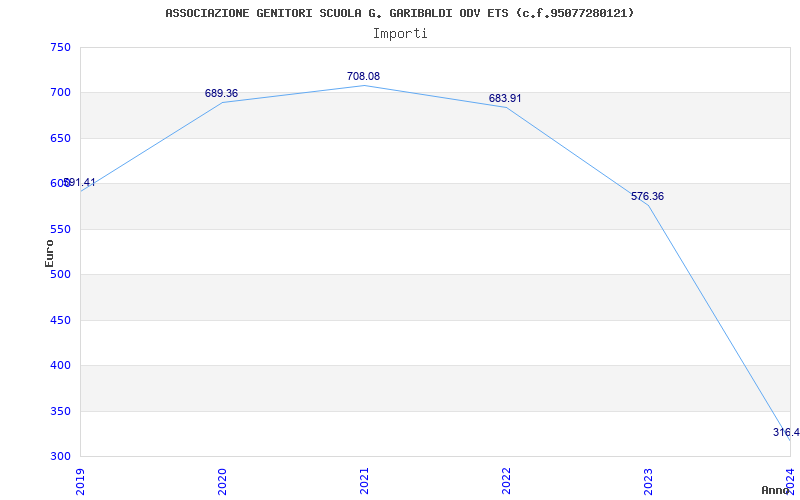Select the 708.08 data label
The image size is (800, 500).
click(363, 77)
